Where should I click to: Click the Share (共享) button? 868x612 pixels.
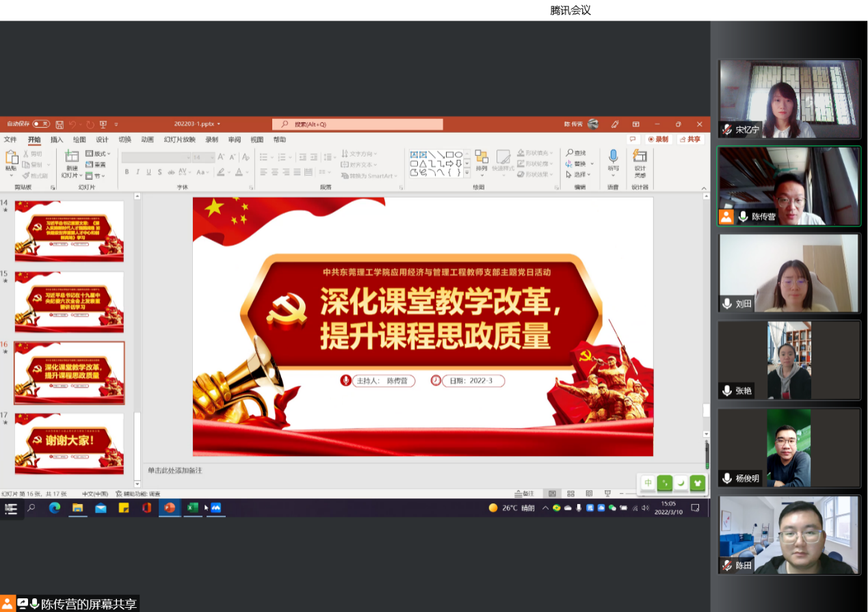point(691,139)
